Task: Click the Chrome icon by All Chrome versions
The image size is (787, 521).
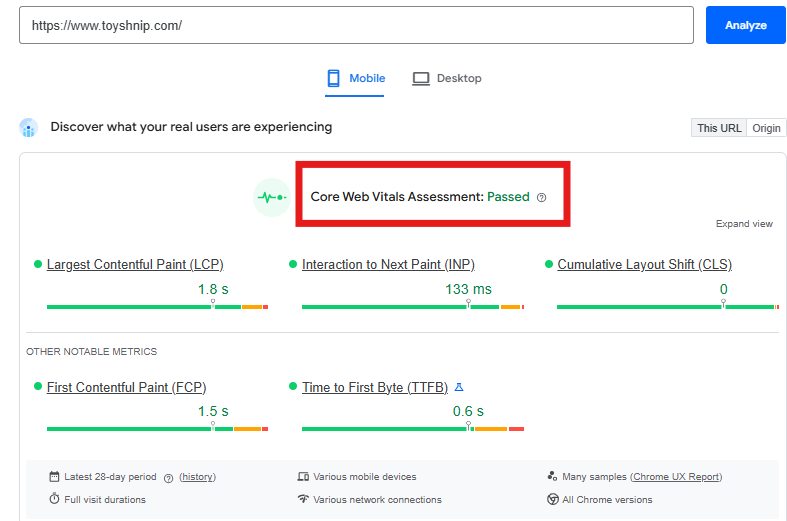Action: [x=553, y=499]
